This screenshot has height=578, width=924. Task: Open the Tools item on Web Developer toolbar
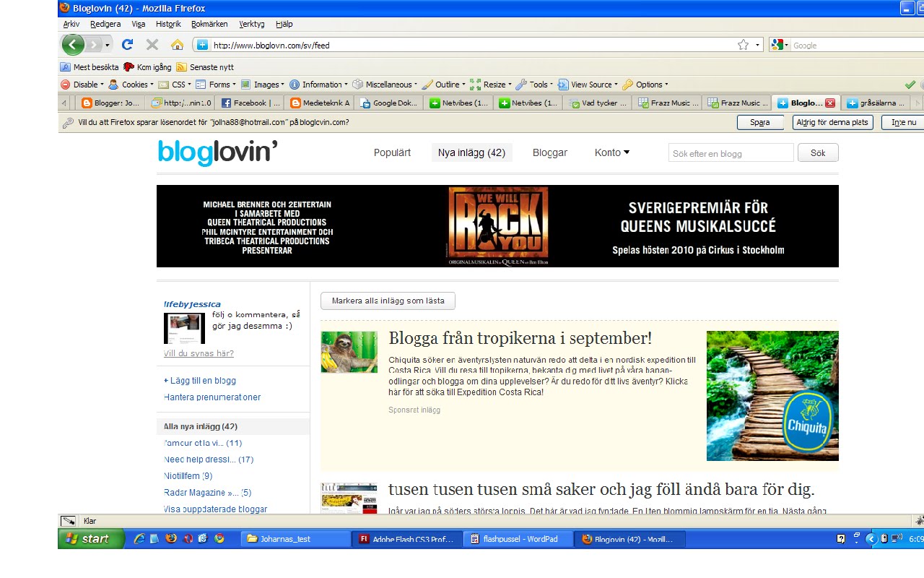coord(535,85)
